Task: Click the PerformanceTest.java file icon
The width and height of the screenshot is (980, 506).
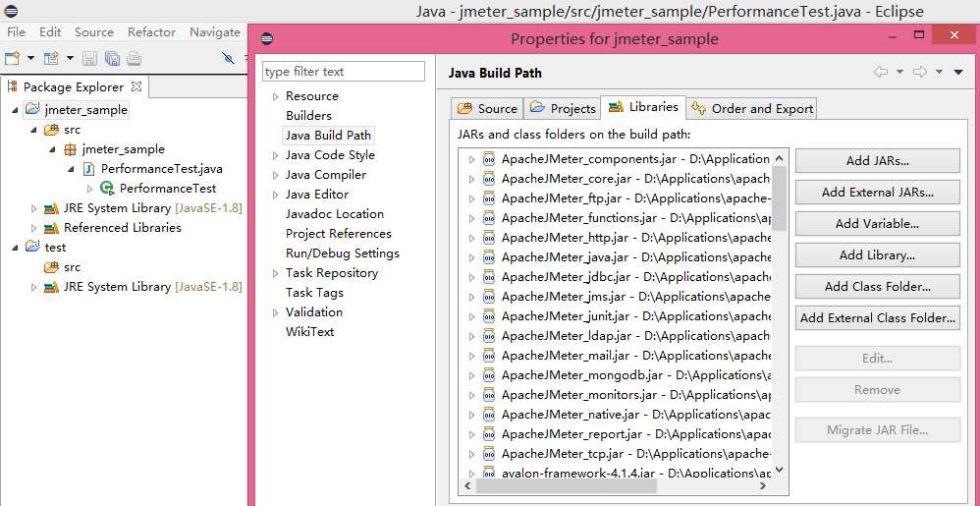Action: click(x=89, y=169)
